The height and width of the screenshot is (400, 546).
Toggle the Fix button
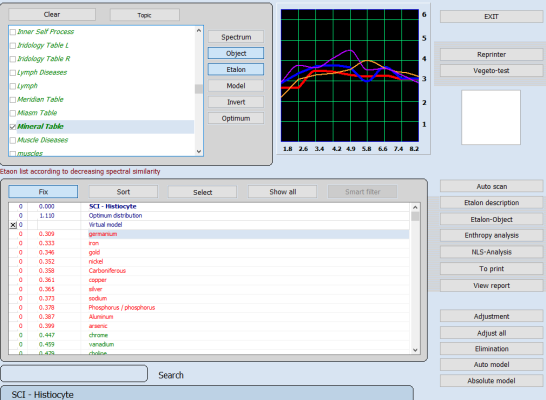43,191
